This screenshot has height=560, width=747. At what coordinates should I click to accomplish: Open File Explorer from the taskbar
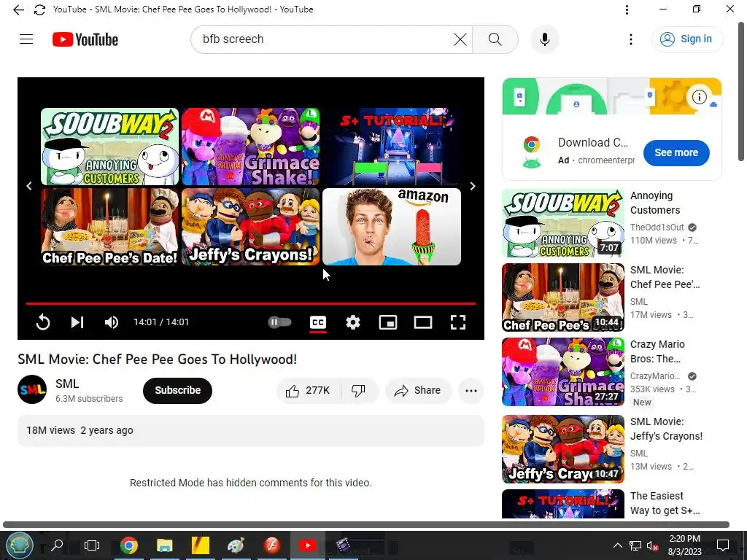pos(164,545)
